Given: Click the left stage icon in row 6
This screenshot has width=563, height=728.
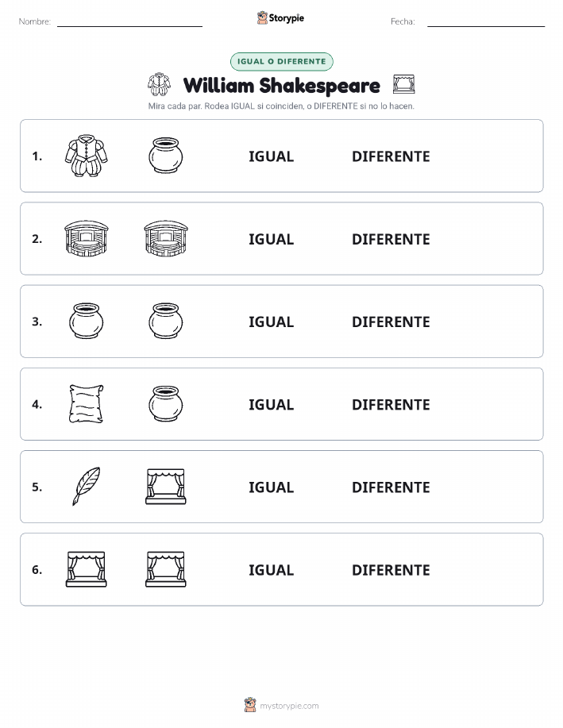Looking at the screenshot, I should 87,569.
